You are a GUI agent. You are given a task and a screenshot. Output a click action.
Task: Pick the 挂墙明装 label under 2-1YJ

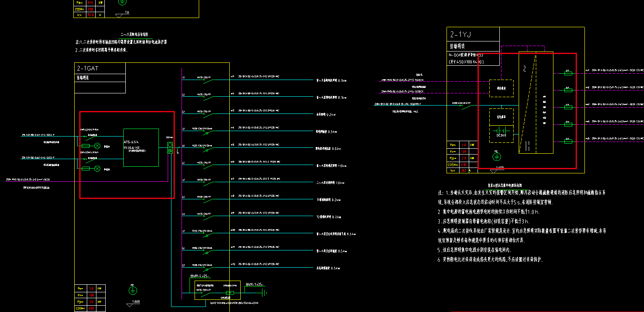pos(457,46)
